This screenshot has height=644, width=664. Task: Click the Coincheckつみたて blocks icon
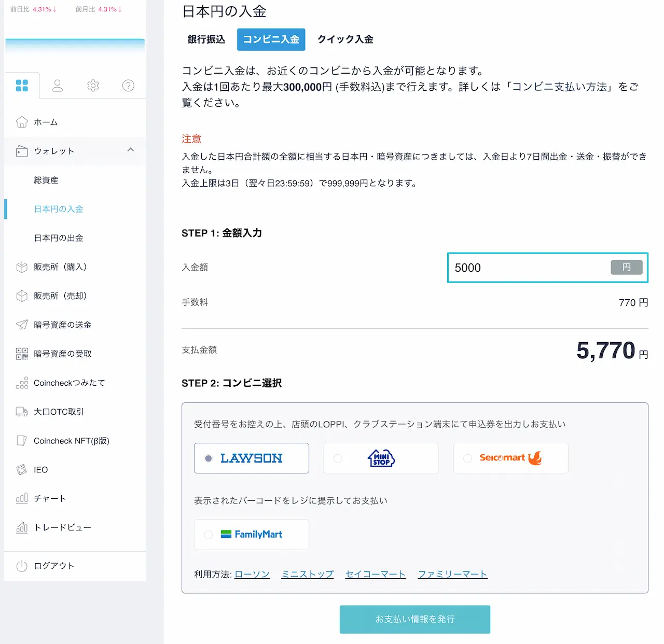pos(22,383)
